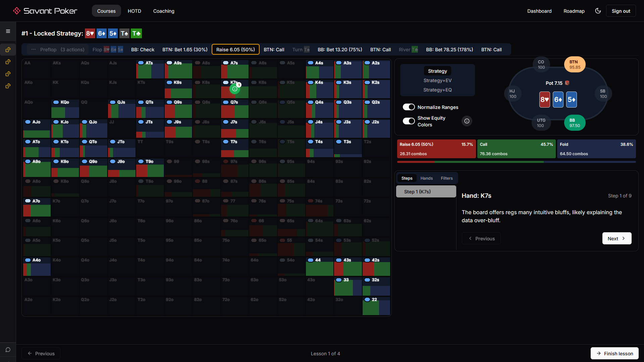This screenshot has height=362, width=644.
Task: Click the info icon beside Show Equity Colors
Action: (x=467, y=121)
